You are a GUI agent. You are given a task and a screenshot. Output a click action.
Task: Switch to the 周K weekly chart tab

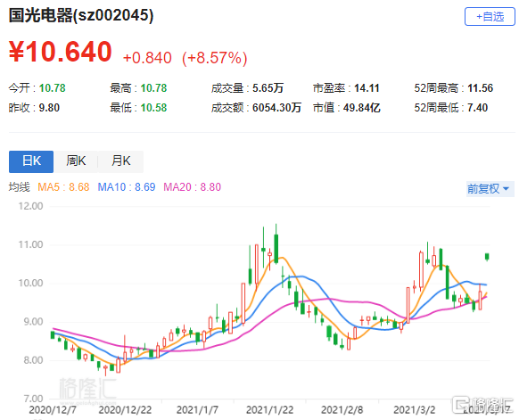point(76,161)
